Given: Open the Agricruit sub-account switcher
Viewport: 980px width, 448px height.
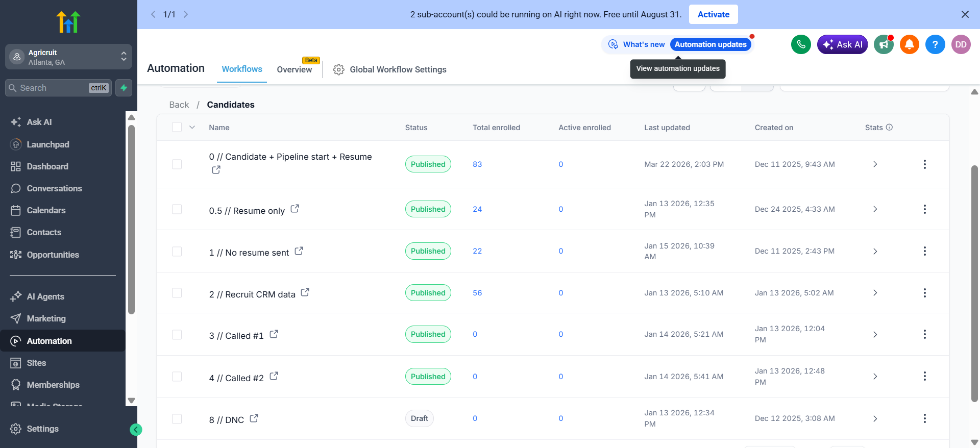Looking at the screenshot, I should pyautogui.click(x=68, y=57).
